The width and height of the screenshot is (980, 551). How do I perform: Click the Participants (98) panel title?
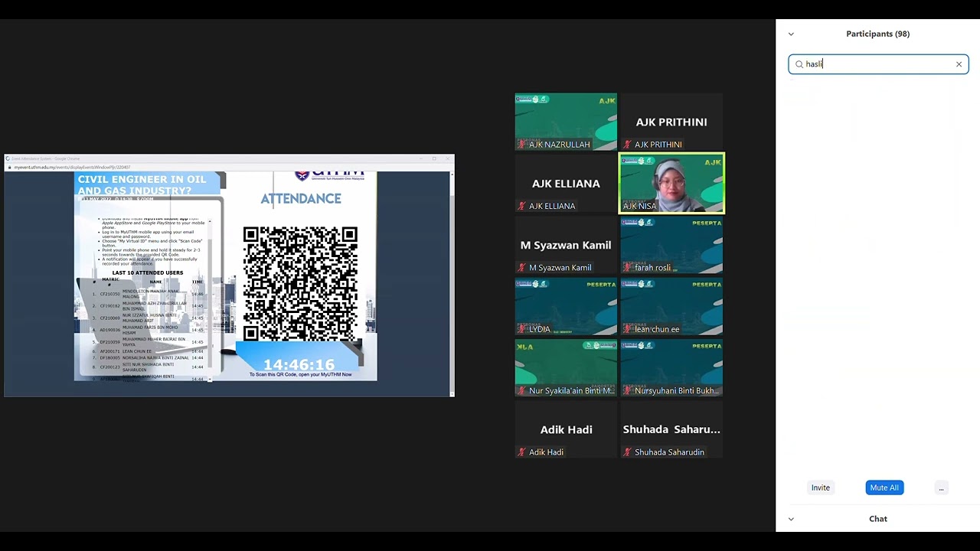pos(877,34)
